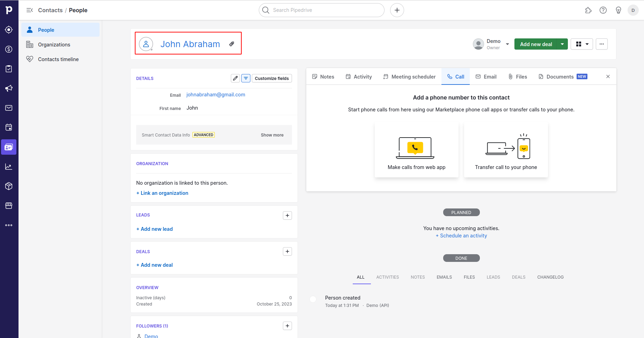Collapse the sidebar navigation menu toggle
This screenshot has width=644, height=338.
pos(30,10)
